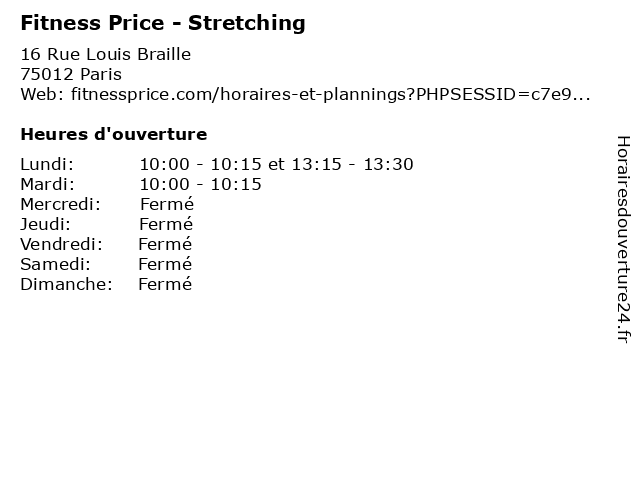Select the Jeudi day label
The image size is (640, 480).
pos(45,224)
